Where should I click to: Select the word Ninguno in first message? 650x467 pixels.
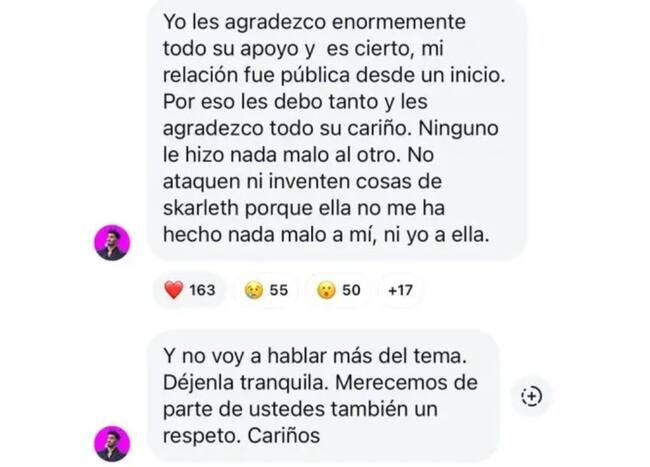click(x=458, y=128)
